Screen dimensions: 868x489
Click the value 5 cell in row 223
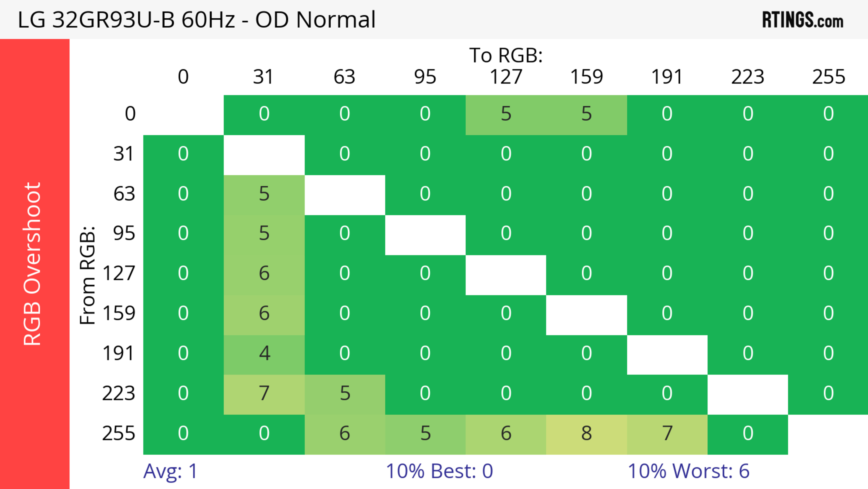tap(345, 394)
